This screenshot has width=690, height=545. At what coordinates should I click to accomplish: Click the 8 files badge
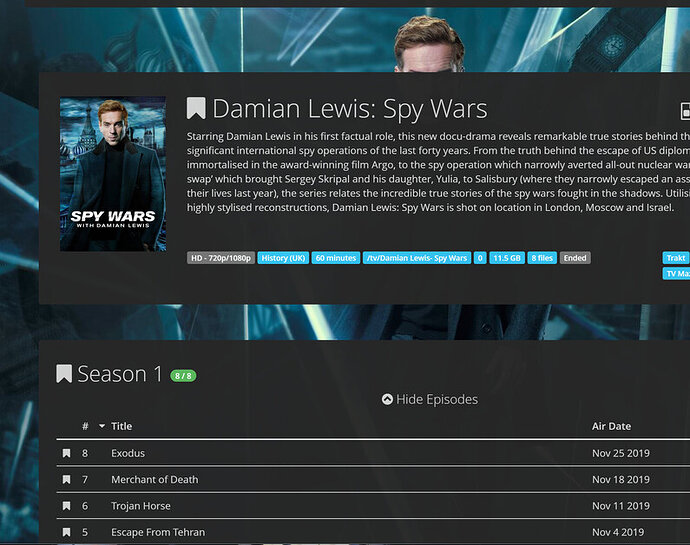pos(542,258)
